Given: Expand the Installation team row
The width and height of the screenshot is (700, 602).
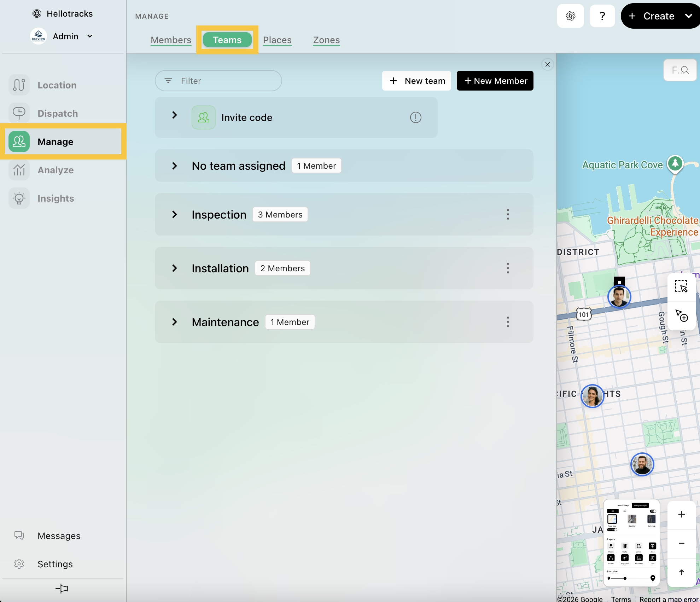Looking at the screenshot, I should [174, 268].
